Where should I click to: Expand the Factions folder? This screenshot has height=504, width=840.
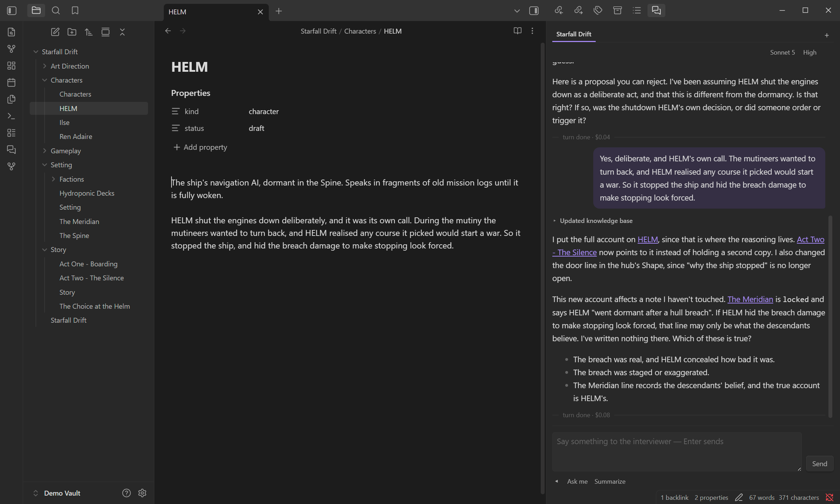53,179
